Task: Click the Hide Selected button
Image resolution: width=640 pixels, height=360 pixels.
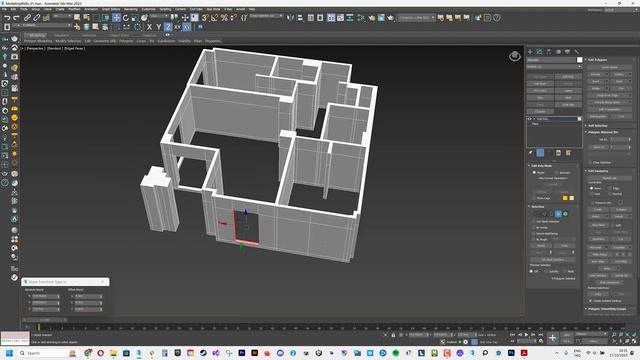Action: 598,276
